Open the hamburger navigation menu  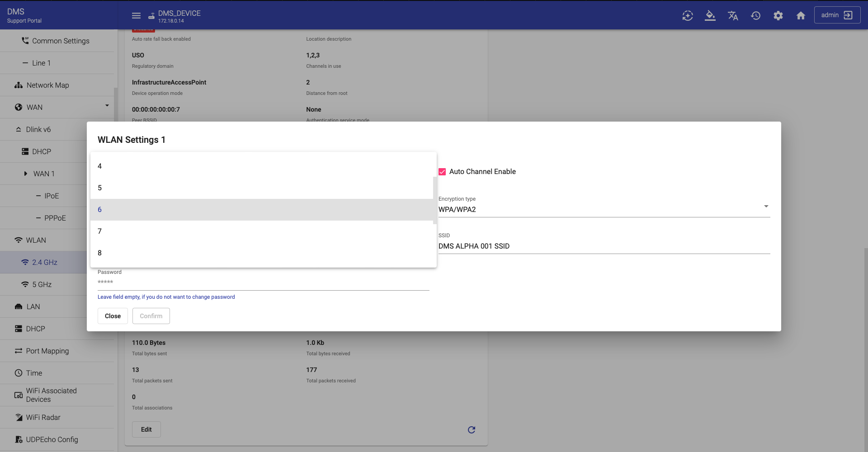pyautogui.click(x=136, y=15)
